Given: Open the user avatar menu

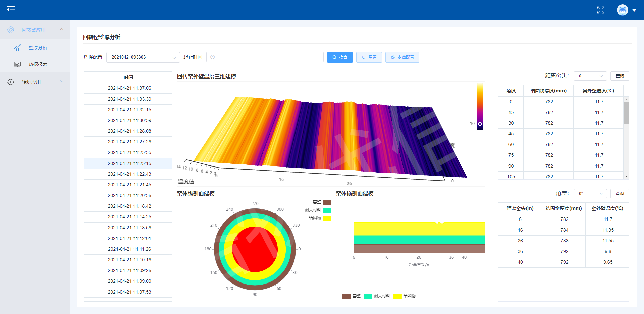Looking at the screenshot, I should (x=623, y=10).
